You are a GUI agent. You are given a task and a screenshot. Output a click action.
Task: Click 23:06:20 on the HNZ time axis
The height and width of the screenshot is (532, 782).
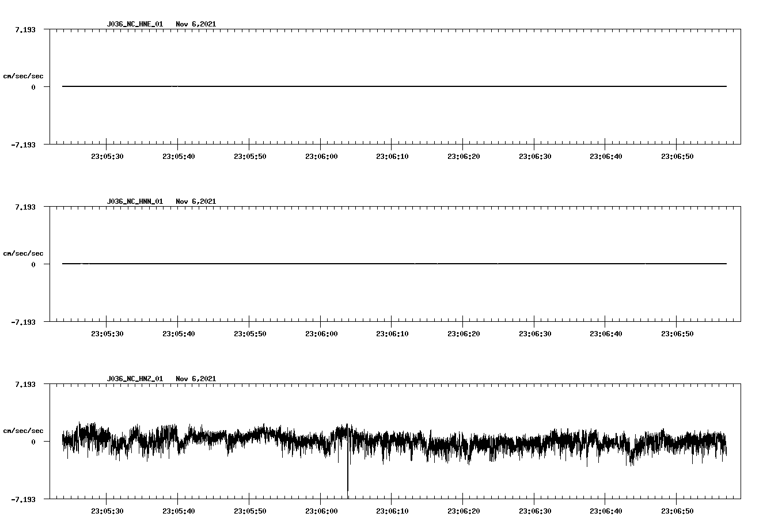point(464,511)
